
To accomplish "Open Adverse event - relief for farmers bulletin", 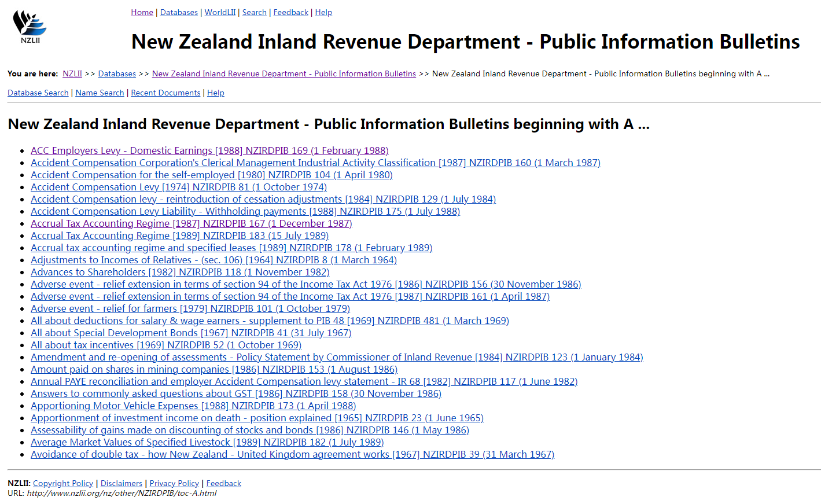I will click(190, 308).
